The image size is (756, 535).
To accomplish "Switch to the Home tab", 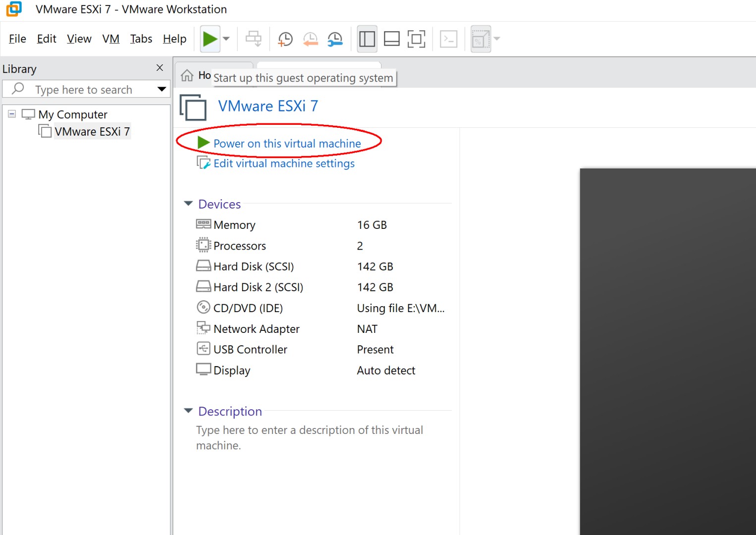I will pos(196,75).
